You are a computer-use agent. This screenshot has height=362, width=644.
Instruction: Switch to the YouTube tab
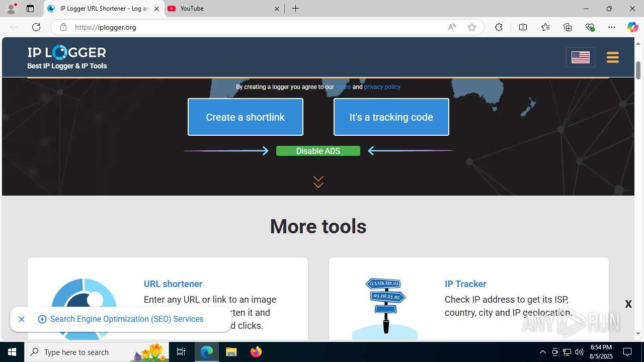coord(224,9)
